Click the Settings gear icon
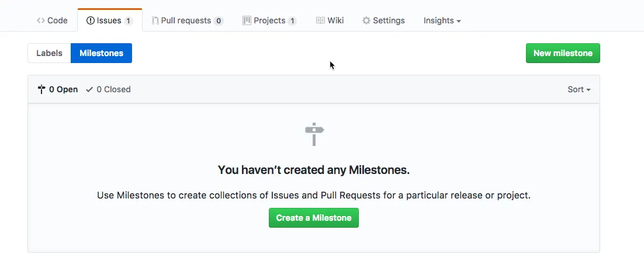Viewport: 644px width, 275px height. point(366,20)
